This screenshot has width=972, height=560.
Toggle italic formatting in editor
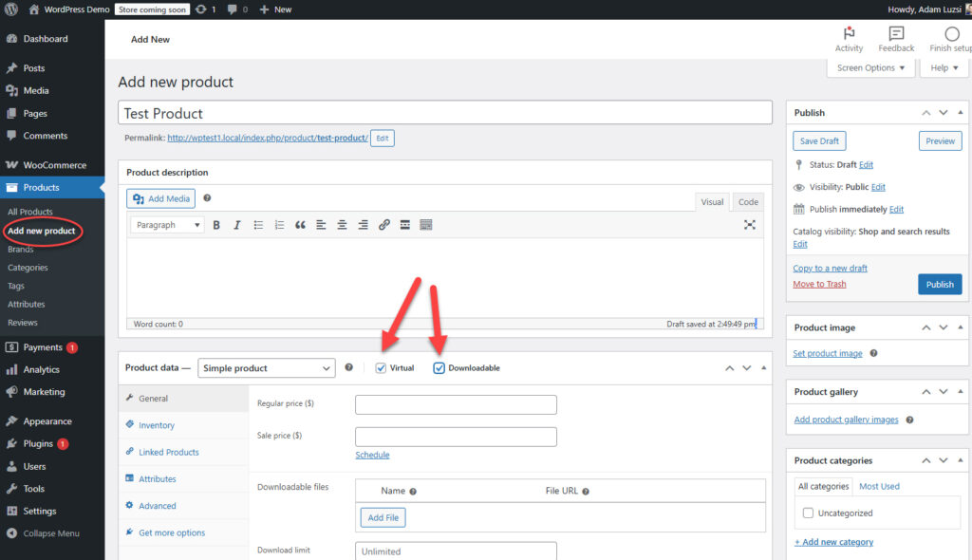coord(236,225)
